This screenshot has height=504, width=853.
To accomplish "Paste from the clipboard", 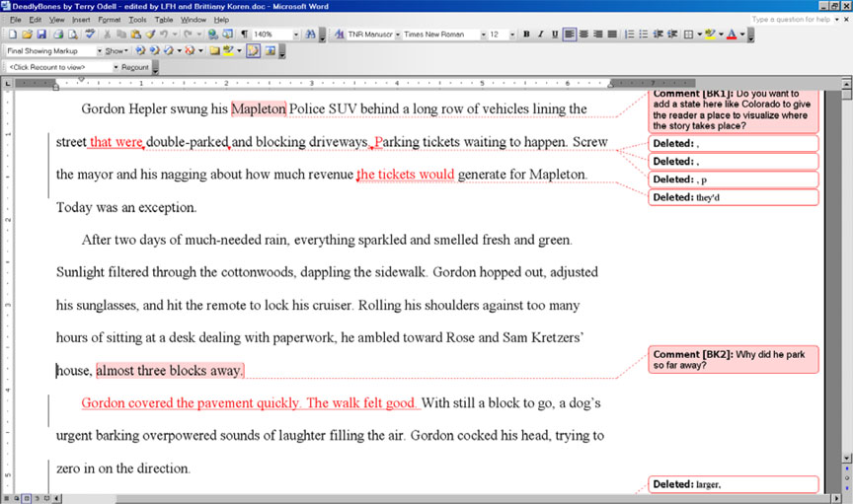I will [136, 35].
